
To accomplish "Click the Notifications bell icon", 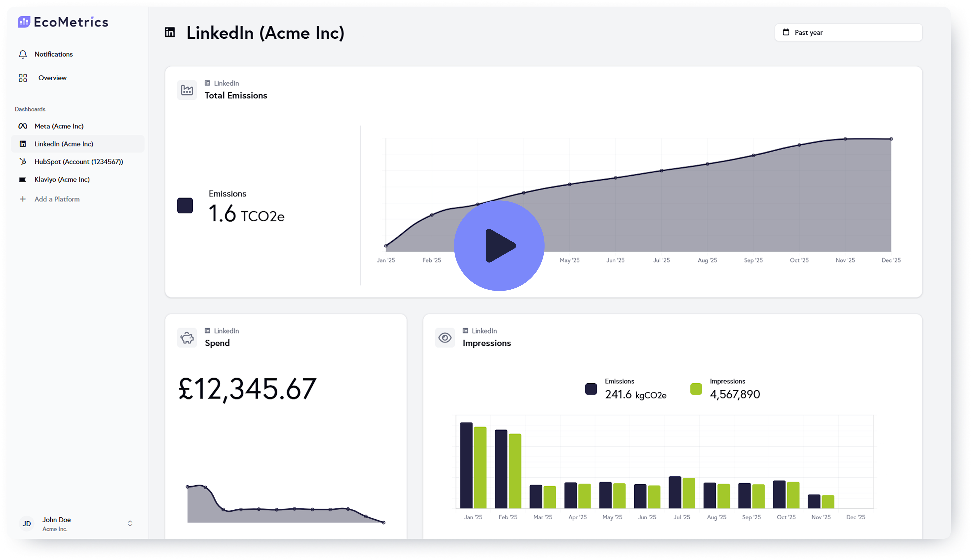I will 23,54.
